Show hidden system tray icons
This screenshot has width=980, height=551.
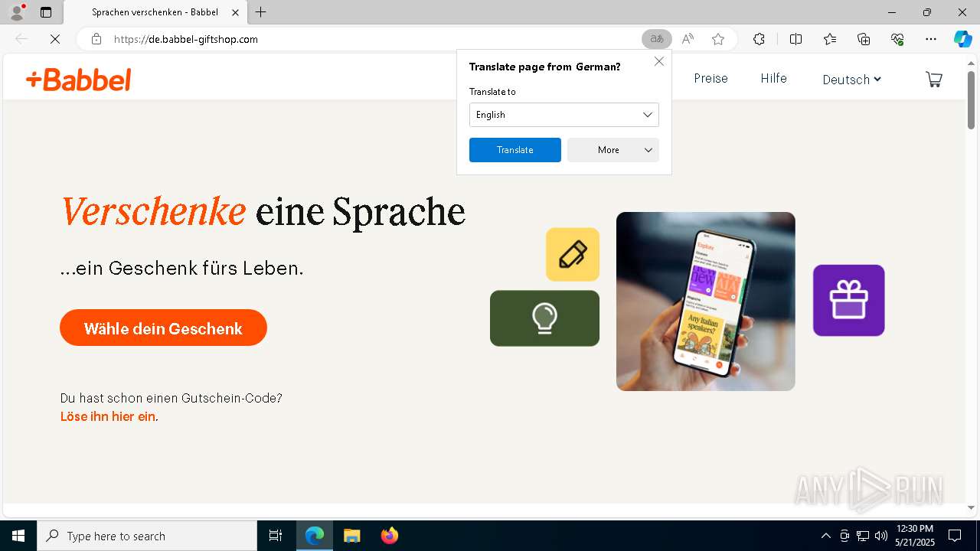pyautogui.click(x=825, y=536)
